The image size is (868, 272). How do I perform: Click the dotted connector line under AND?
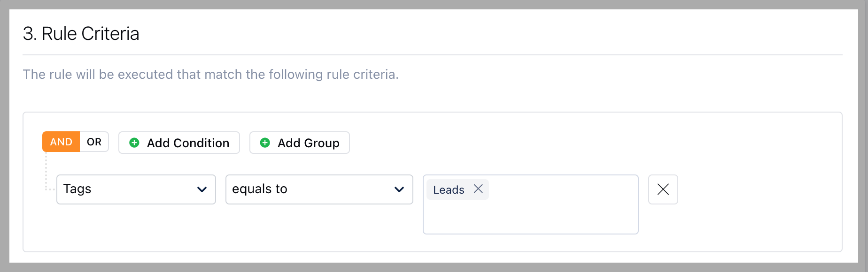click(46, 172)
